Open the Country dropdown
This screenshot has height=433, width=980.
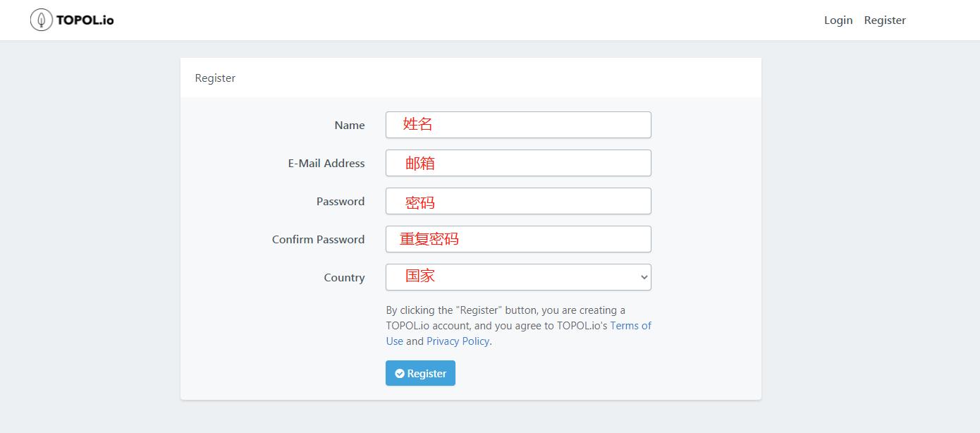518,277
